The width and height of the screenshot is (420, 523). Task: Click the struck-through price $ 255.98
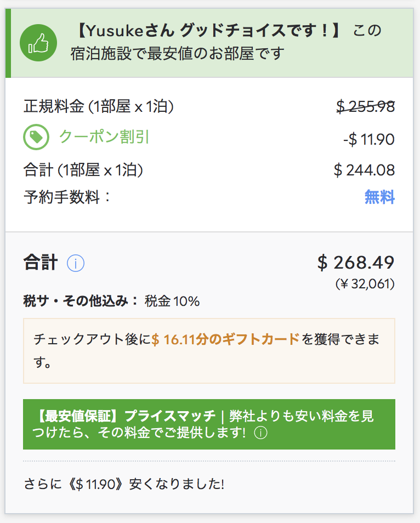365,107
